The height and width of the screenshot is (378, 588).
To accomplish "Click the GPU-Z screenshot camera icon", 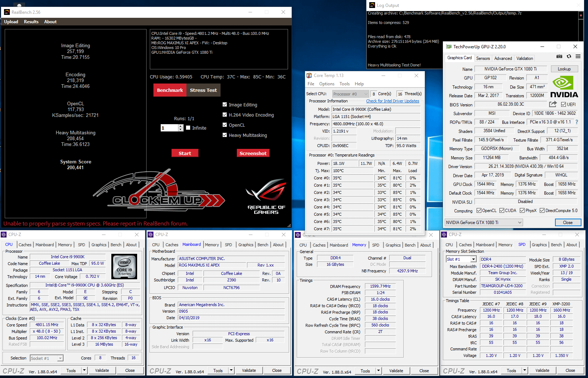I will pos(559,57).
